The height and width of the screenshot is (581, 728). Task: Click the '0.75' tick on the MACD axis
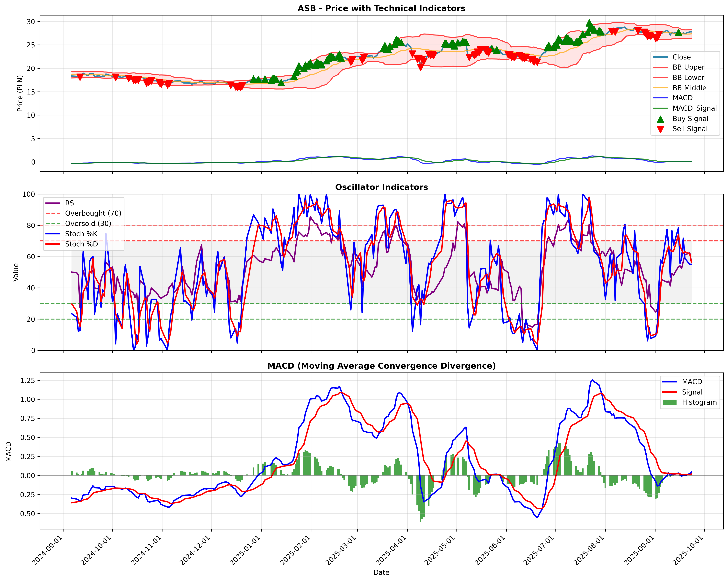pyautogui.click(x=27, y=418)
